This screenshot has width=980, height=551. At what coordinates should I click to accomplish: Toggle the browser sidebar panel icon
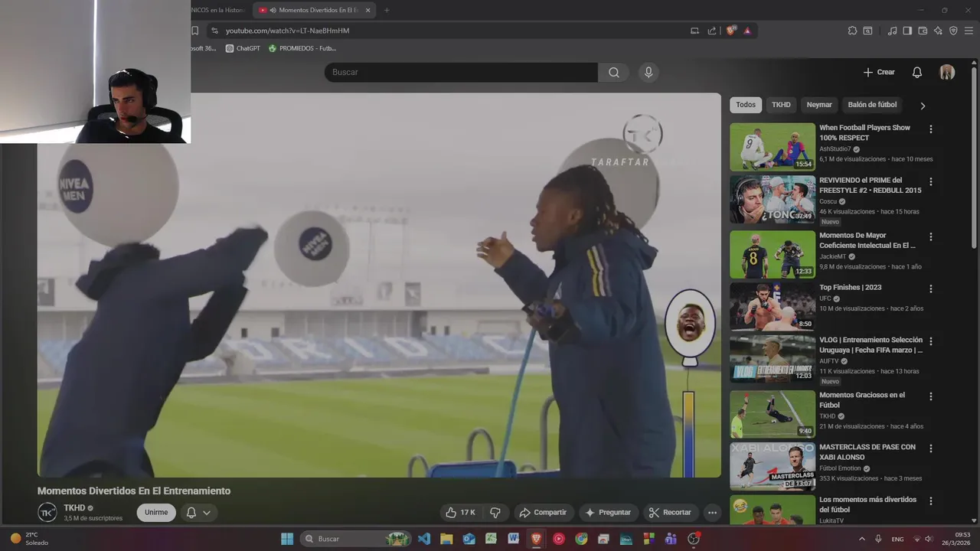coord(907,31)
